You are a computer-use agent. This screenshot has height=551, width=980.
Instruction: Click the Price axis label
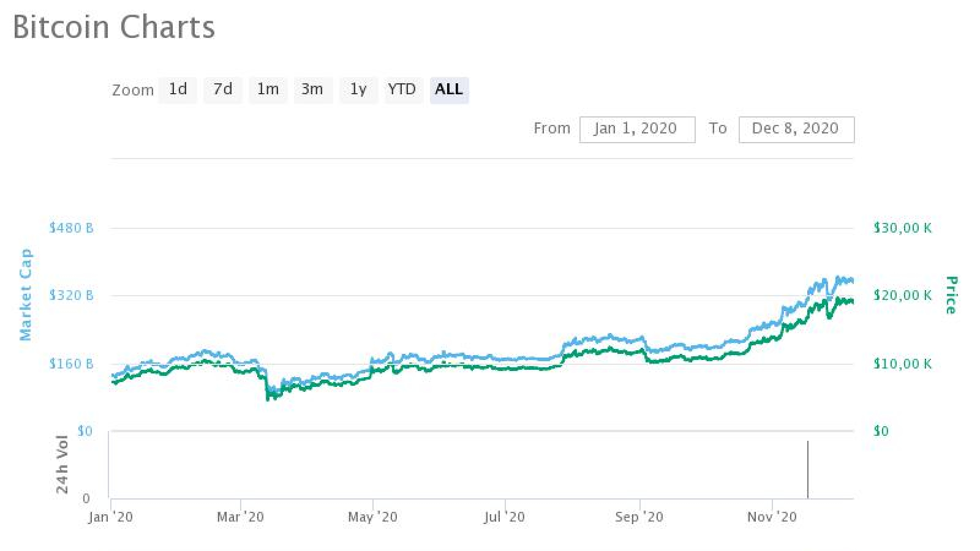tap(951, 295)
